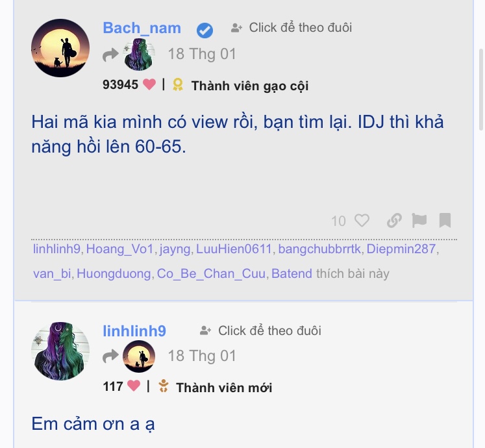485x448 pixels.
Task: Follow Bach_nam via Click để theo đuôi
Action: [x=292, y=27]
